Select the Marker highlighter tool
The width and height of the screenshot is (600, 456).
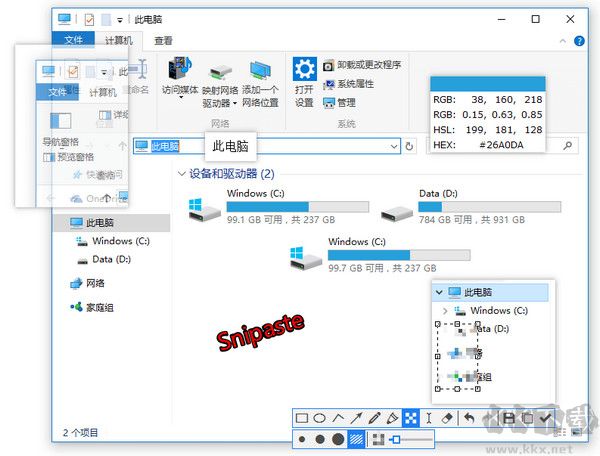tap(392, 418)
